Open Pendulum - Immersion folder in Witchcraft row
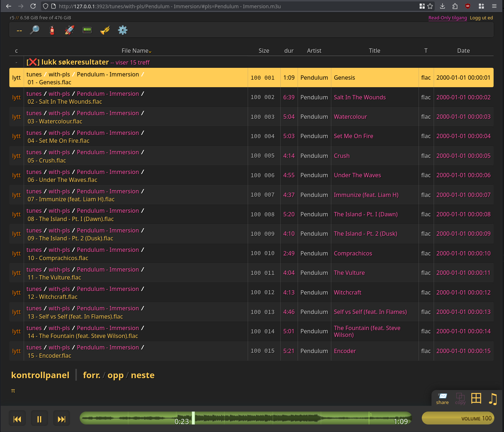504x432 pixels. [x=108, y=289]
